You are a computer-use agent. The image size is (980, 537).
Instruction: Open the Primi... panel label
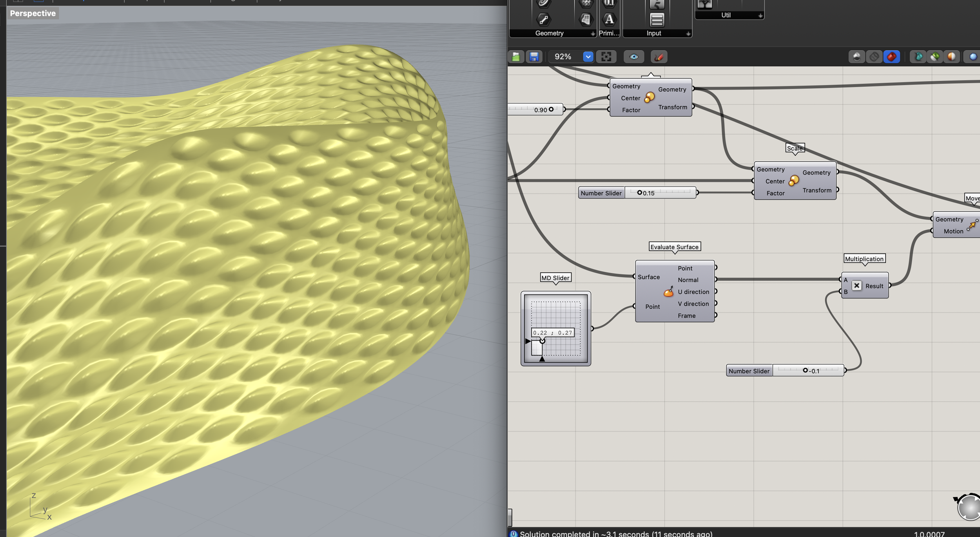609,33
